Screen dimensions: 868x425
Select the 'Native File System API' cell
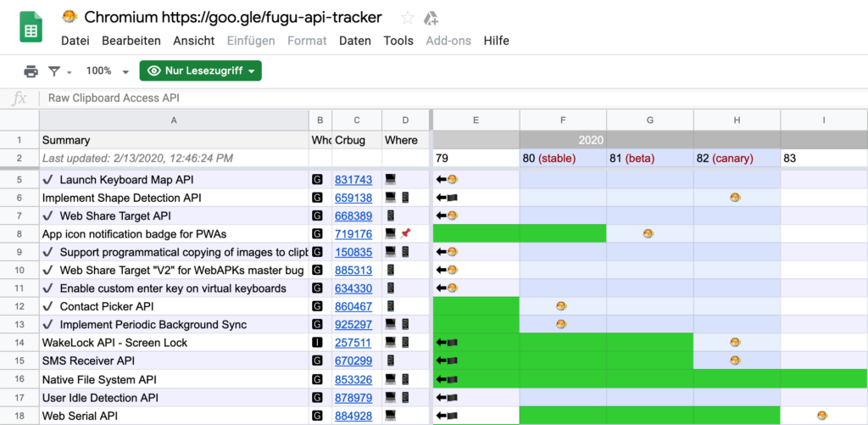(x=174, y=380)
